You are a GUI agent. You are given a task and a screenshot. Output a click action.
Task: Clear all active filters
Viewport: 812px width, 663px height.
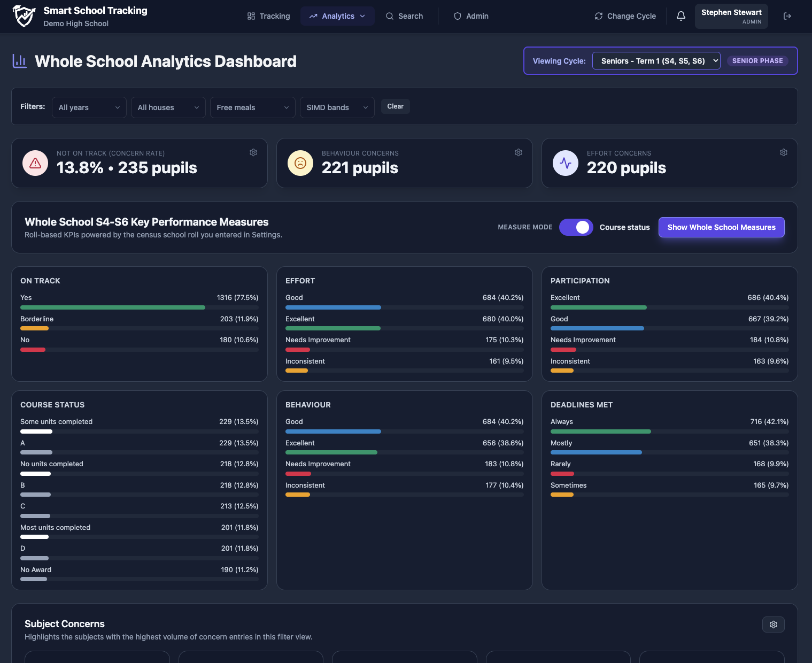395,106
